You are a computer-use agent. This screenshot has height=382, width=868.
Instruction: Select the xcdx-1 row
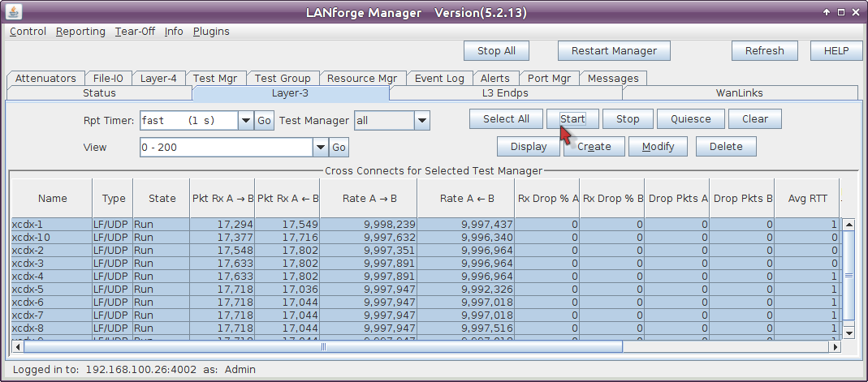425,225
